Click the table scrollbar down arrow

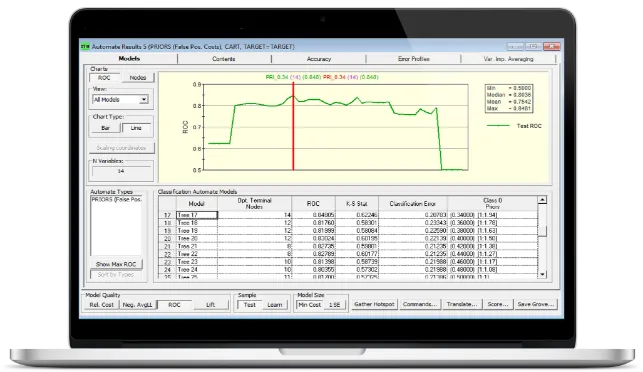tap(542, 274)
